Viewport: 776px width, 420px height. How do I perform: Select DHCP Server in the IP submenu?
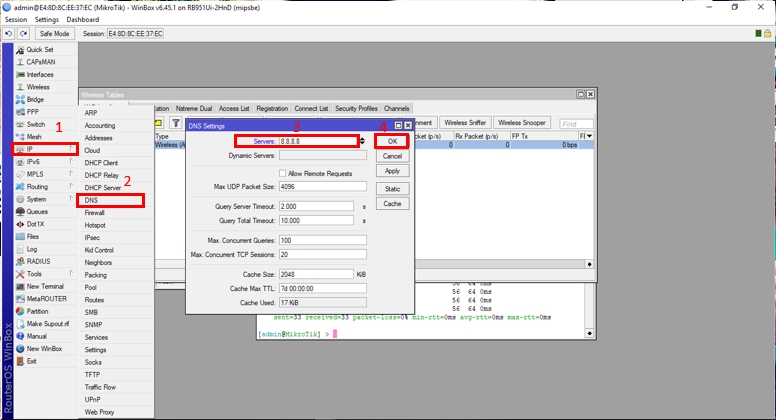[x=116, y=188]
